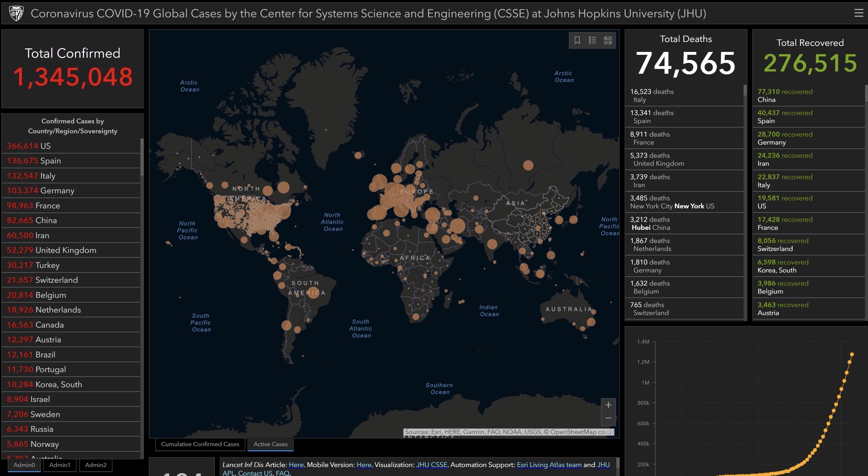Click 40,437 recovered Spain entry
Viewport: 868px width, 476px height.
(x=809, y=117)
